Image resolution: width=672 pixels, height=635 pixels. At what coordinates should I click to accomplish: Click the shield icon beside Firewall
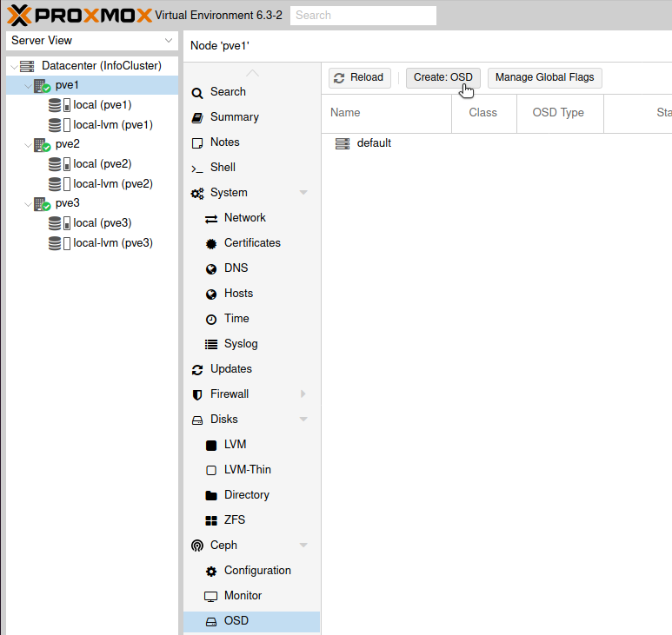tap(197, 394)
